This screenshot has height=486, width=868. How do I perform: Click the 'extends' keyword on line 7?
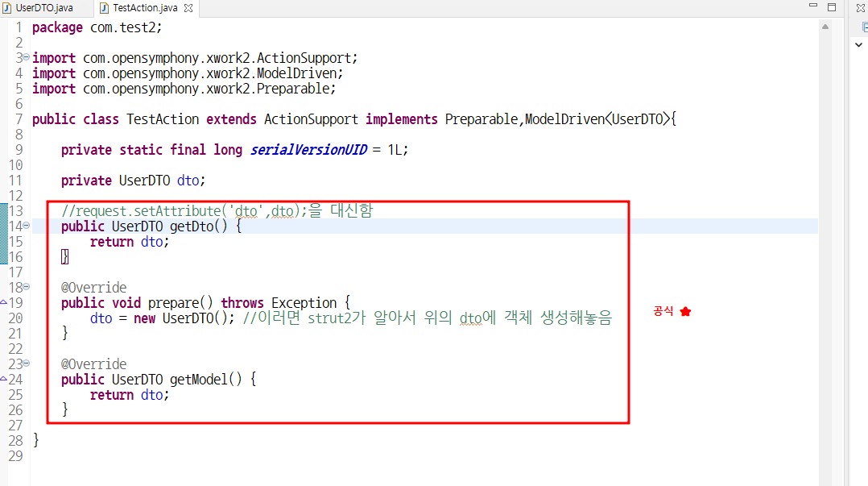(x=231, y=119)
